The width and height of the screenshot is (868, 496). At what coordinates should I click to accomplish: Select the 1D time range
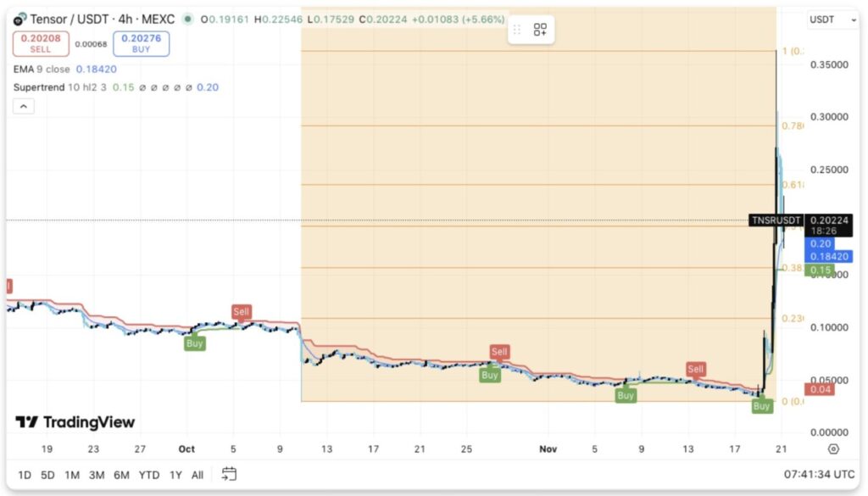point(24,475)
